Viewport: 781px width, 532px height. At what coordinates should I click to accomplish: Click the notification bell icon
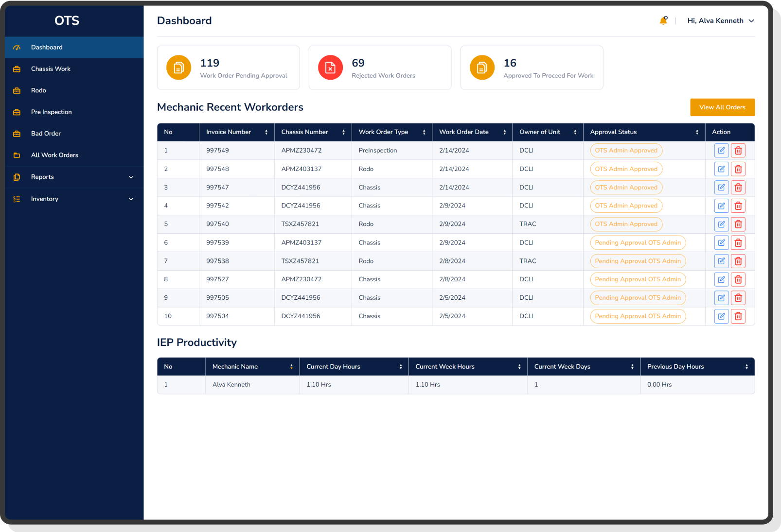coord(663,20)
